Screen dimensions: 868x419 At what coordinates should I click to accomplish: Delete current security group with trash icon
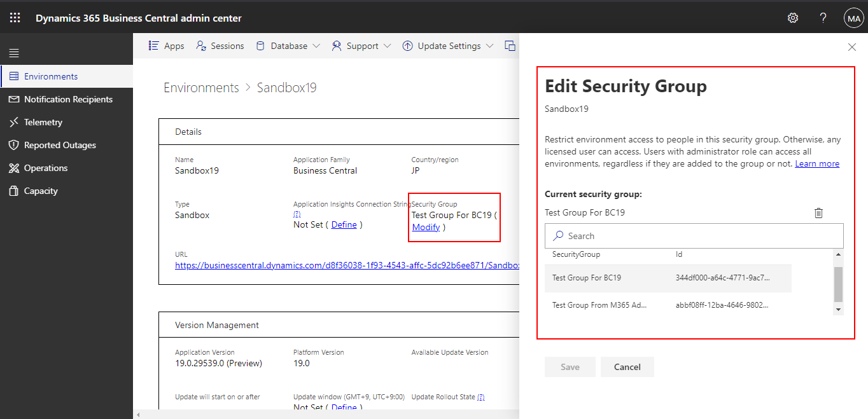[x=818, y=213]
